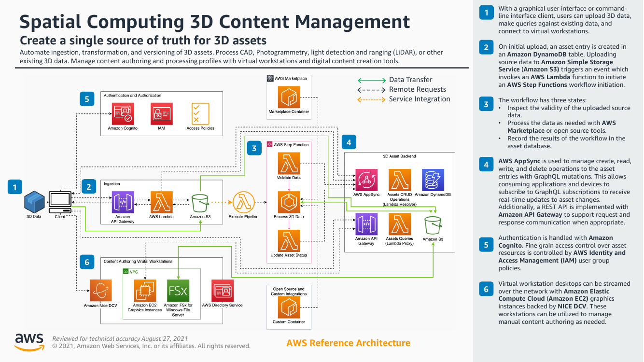The width and height of the screenshot is (644, 362).
Task: Click the Remote Requests legend label
Action: (418, 89)
